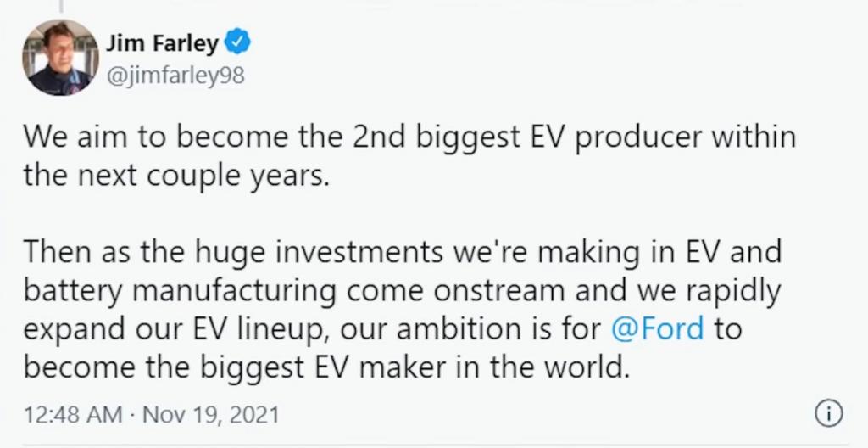Click the divider line below the timestamp
868x448 pixels.
tap(434, 443)
